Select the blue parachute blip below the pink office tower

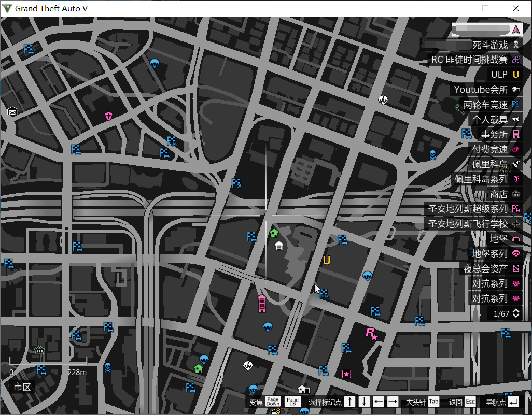pos(268,327)
